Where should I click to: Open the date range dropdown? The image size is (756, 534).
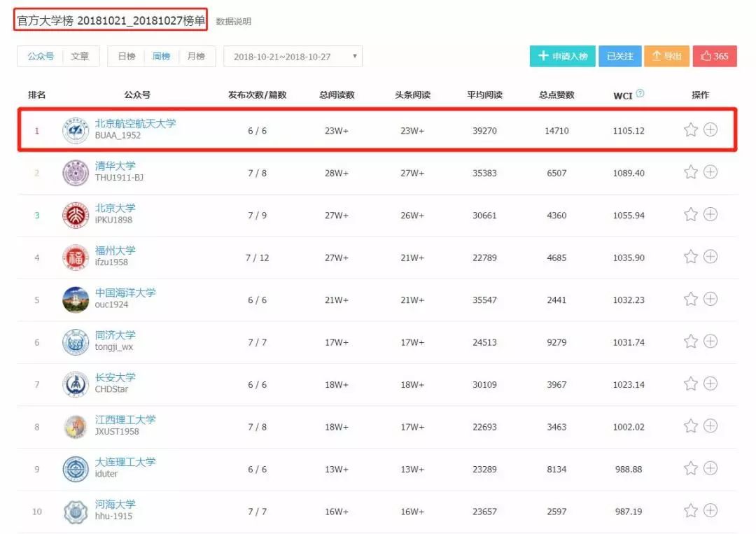tap(293, 57)
